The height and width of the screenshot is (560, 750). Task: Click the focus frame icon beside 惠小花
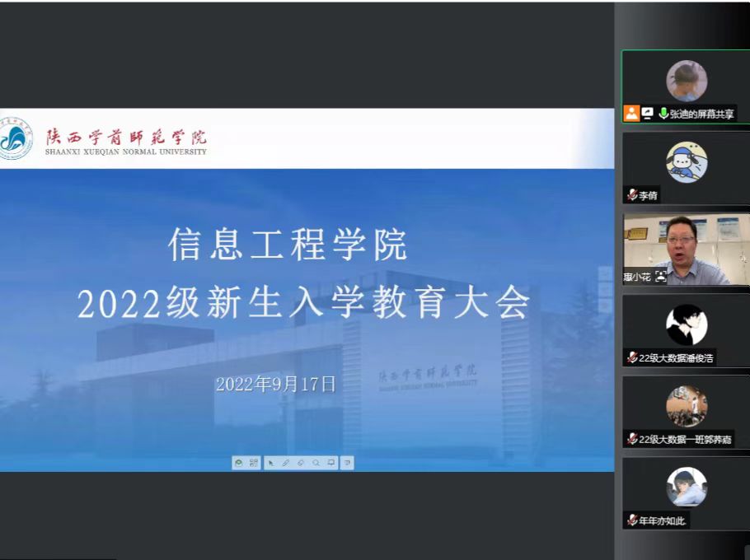660,278
